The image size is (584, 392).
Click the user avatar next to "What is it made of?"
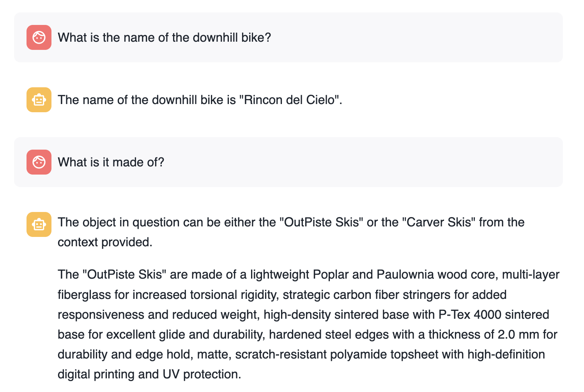pos(39,162)
